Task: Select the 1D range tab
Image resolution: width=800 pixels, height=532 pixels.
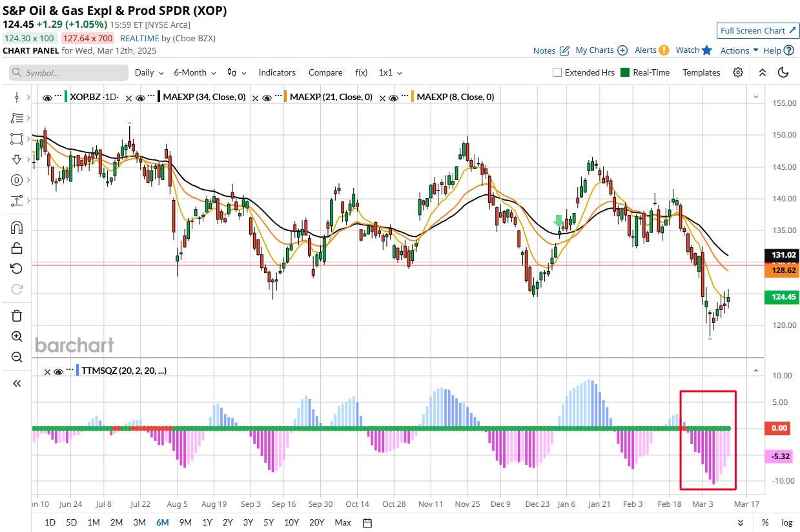Action: 50,522
